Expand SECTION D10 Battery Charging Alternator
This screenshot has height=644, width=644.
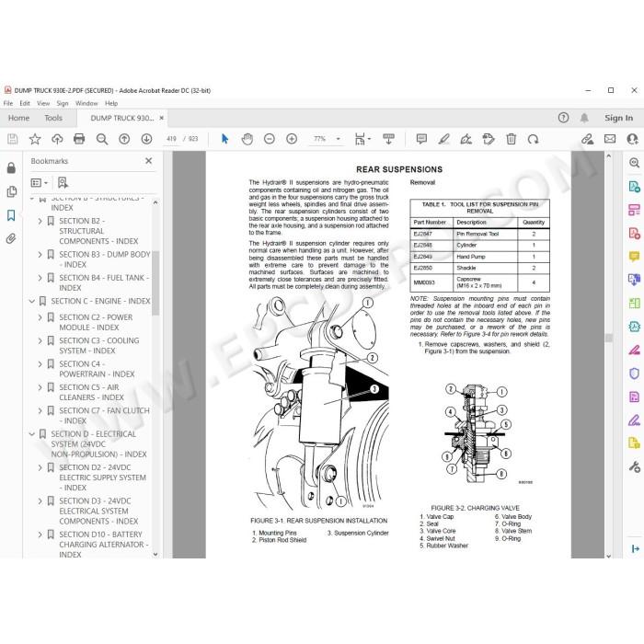point(40,535)
